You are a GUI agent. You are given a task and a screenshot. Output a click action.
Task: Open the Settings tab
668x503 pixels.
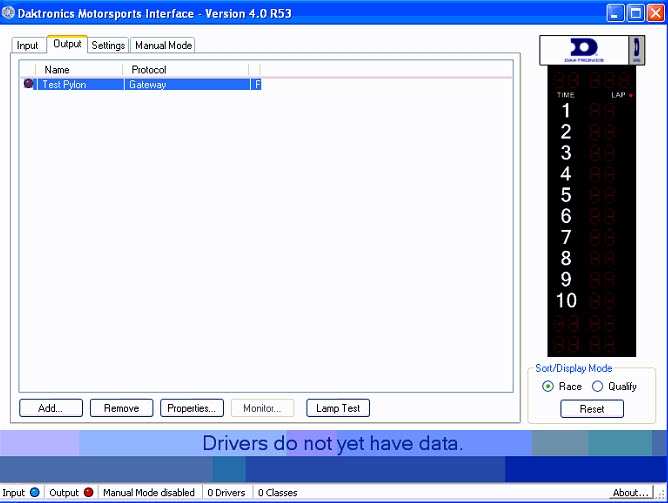tap(108, 45)
